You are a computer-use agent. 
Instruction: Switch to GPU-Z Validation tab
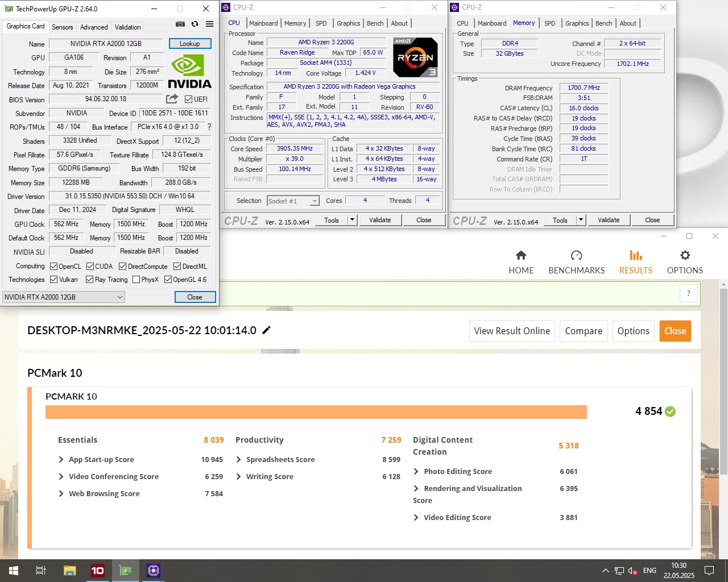tap(127, 27)
